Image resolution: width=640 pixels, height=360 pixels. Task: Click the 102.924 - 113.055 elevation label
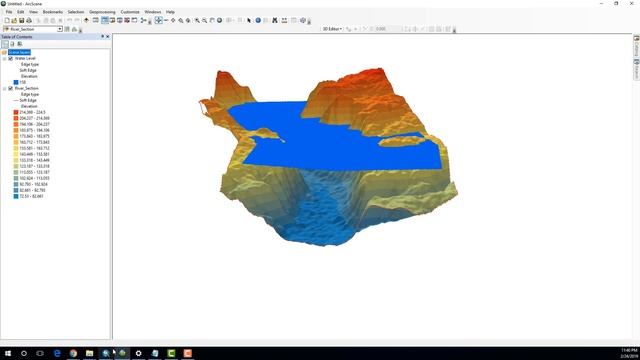pos(35,178)
